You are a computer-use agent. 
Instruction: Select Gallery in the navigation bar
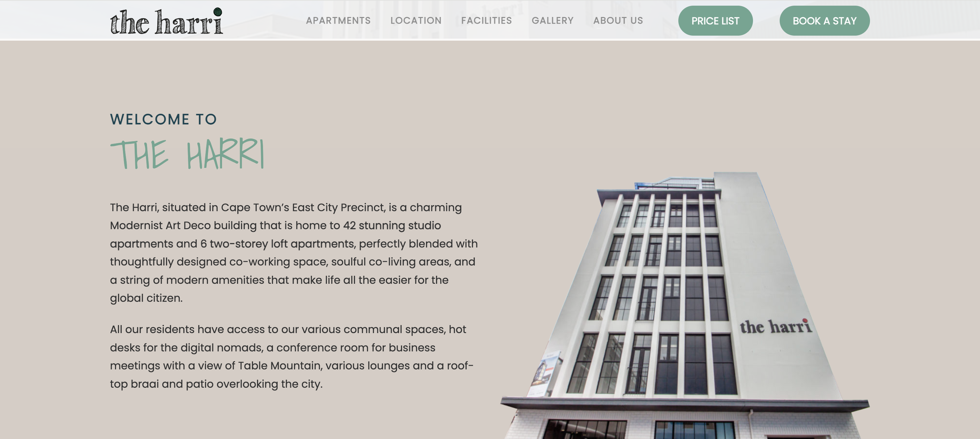552,21
